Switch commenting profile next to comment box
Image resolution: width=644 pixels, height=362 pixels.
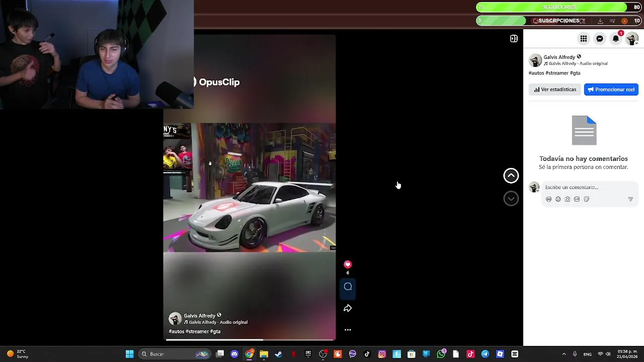(x=534, y=188)
